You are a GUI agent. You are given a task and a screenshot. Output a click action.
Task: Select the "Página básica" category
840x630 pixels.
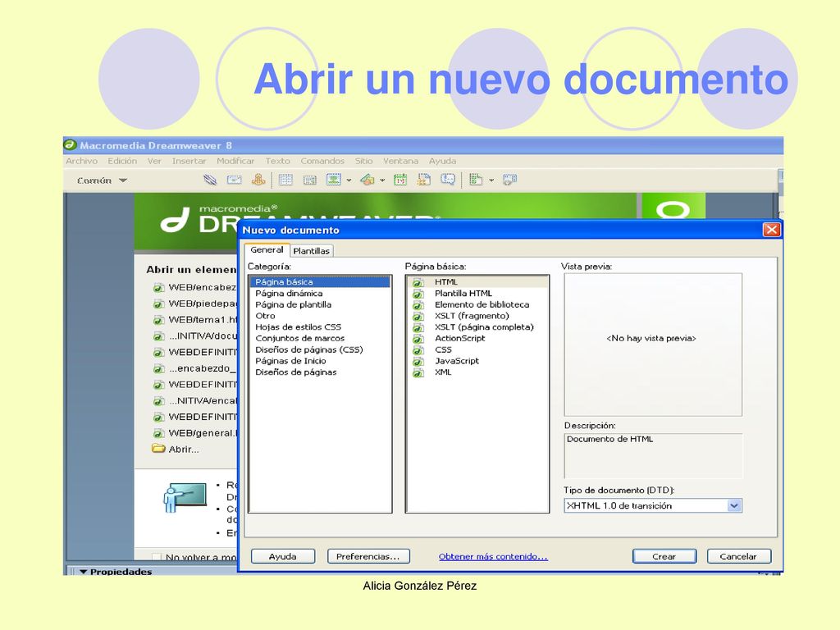320,282
